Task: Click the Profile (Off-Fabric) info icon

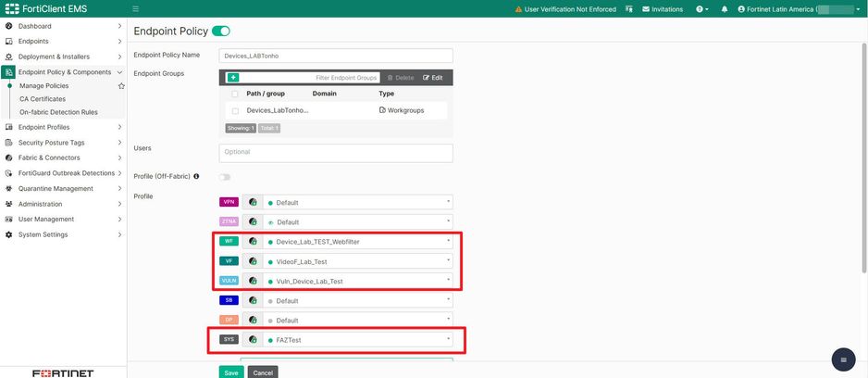Action: (196, 176)
